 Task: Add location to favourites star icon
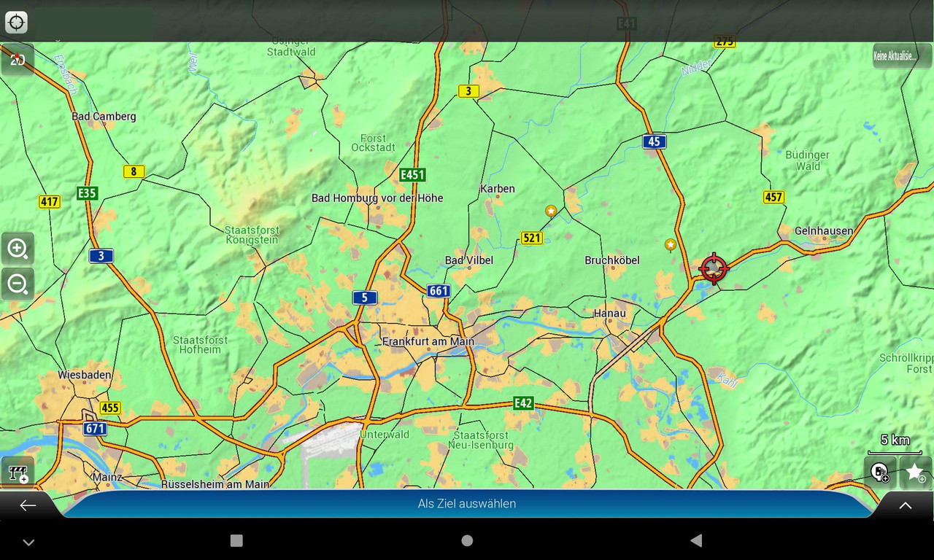pyautogui.click(x=916, y=472)
